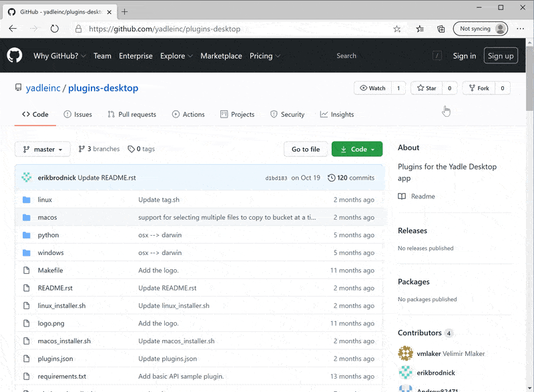Click the Go to file button
This screenshot has height=392, width=534.
[306, 149]
